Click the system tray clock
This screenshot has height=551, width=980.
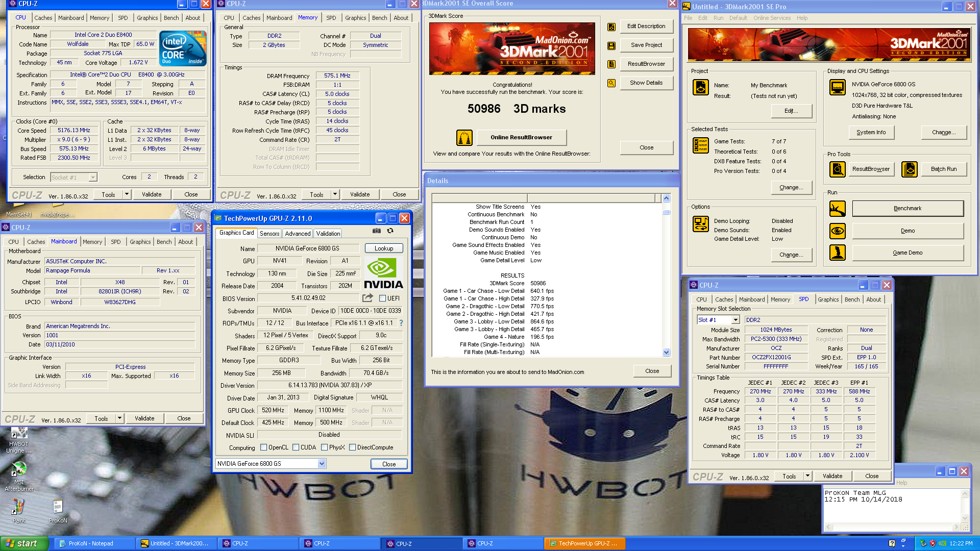point(961,544)
